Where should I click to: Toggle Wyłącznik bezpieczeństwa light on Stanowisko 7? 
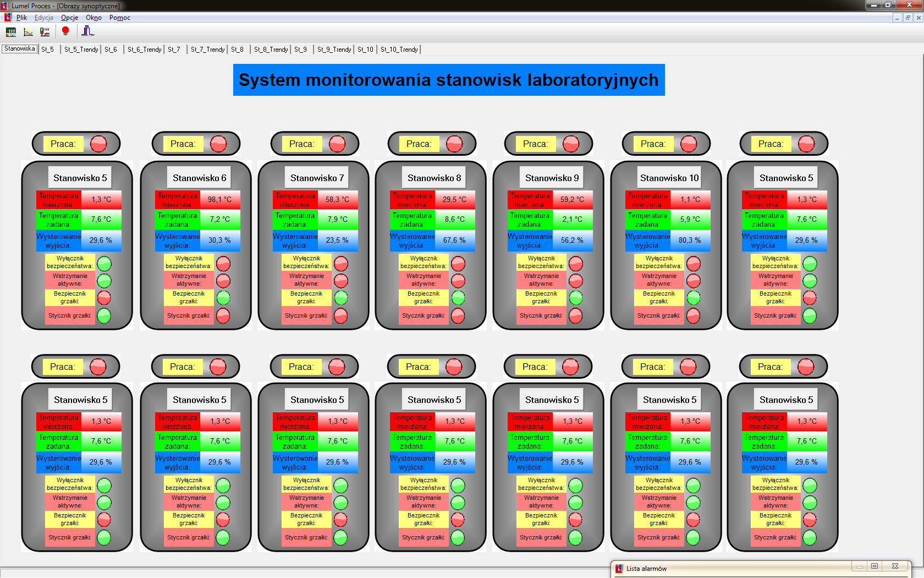pyautogui.click(x=341, y=264)
